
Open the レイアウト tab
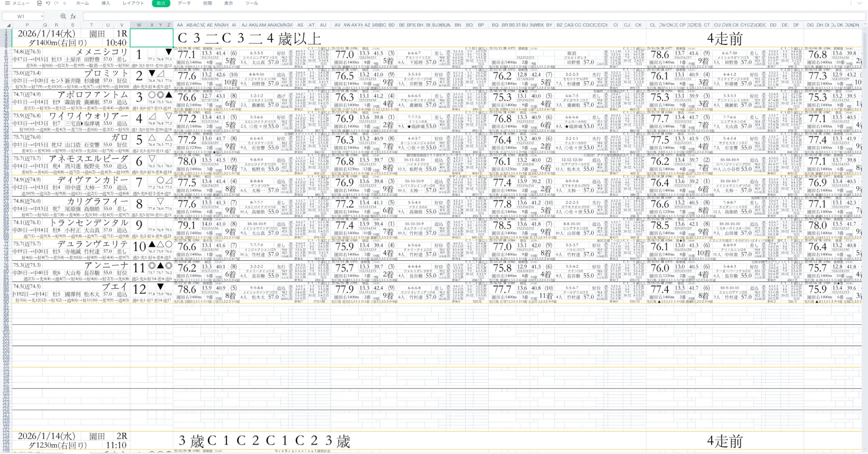[133, 3]
